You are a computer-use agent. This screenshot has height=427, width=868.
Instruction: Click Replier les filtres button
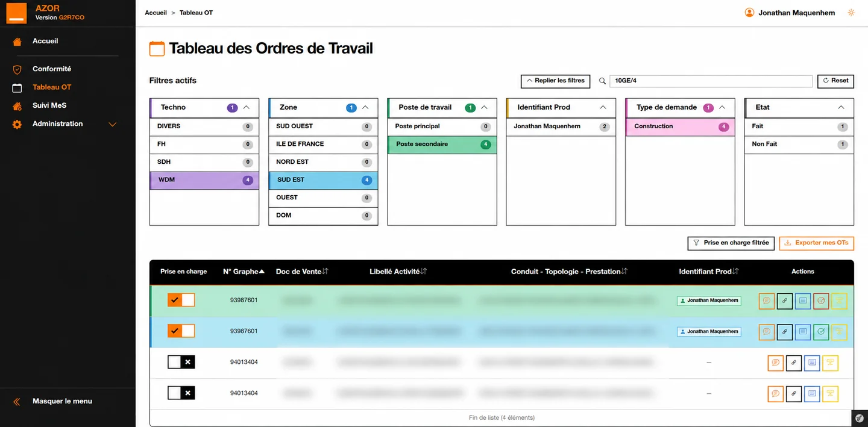tap(555, 81)
